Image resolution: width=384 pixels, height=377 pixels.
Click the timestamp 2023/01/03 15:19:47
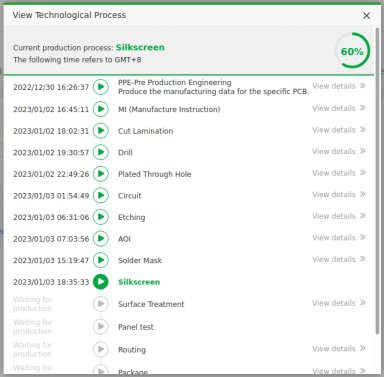pyautogui.click(x=51, y=261)
